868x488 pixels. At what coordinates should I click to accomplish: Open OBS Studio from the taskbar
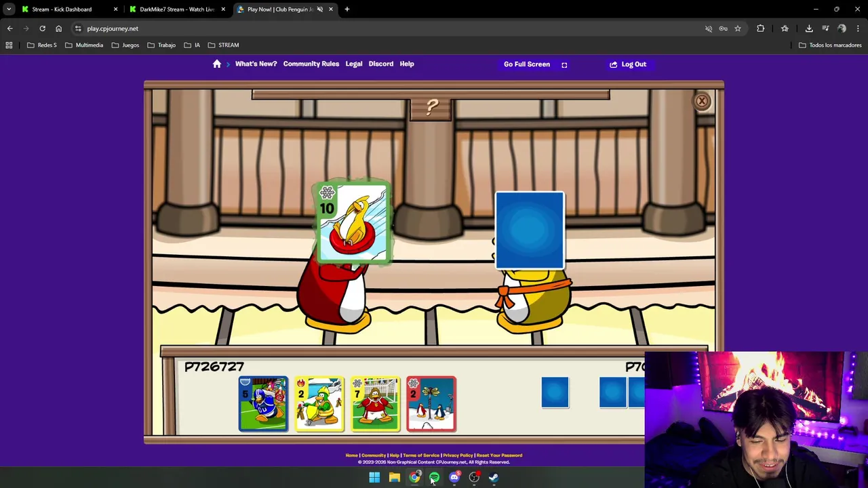click(x=474, y=477)
